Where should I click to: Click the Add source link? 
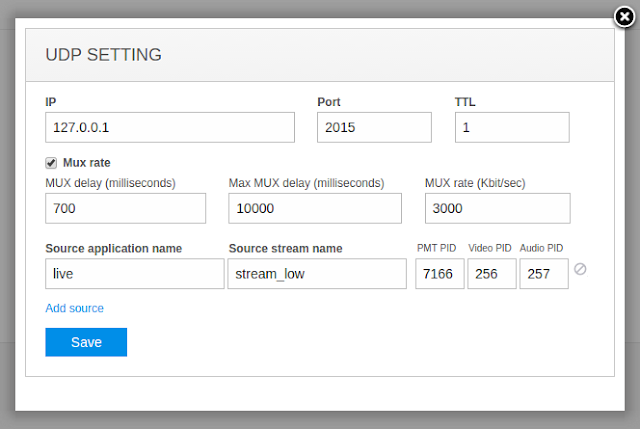point(74,308)
